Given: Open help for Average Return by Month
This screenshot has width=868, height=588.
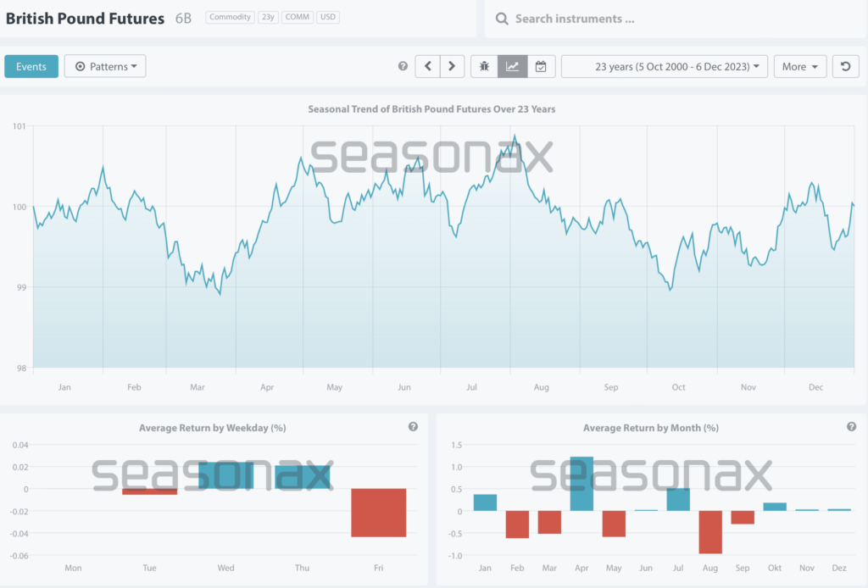Looking at the screenshot, I should coord(851,427).
